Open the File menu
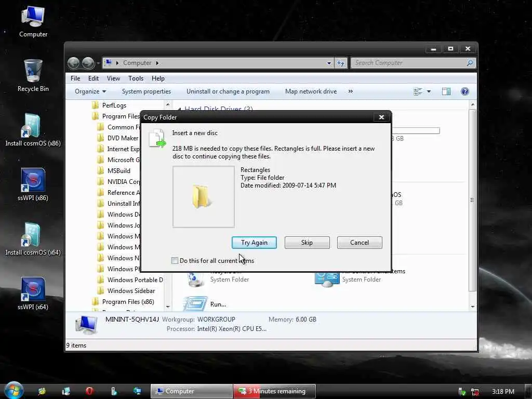Screen dimensions: 532x399 pyautogui.click(x=75, y=78)
